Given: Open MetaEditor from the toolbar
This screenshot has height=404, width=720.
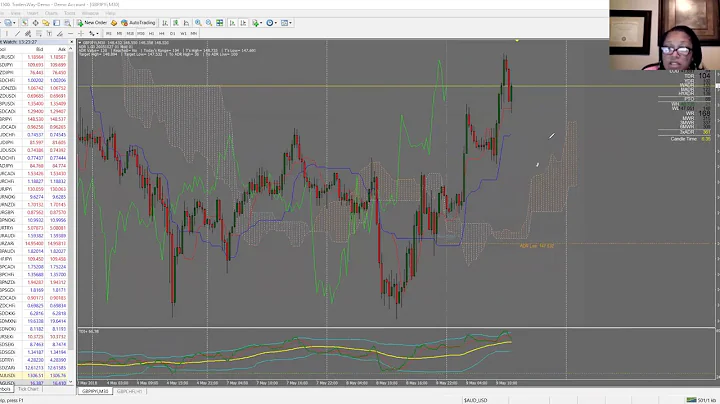Looking at the screenshot, I should pyautogui.click(x=114, y=22).
